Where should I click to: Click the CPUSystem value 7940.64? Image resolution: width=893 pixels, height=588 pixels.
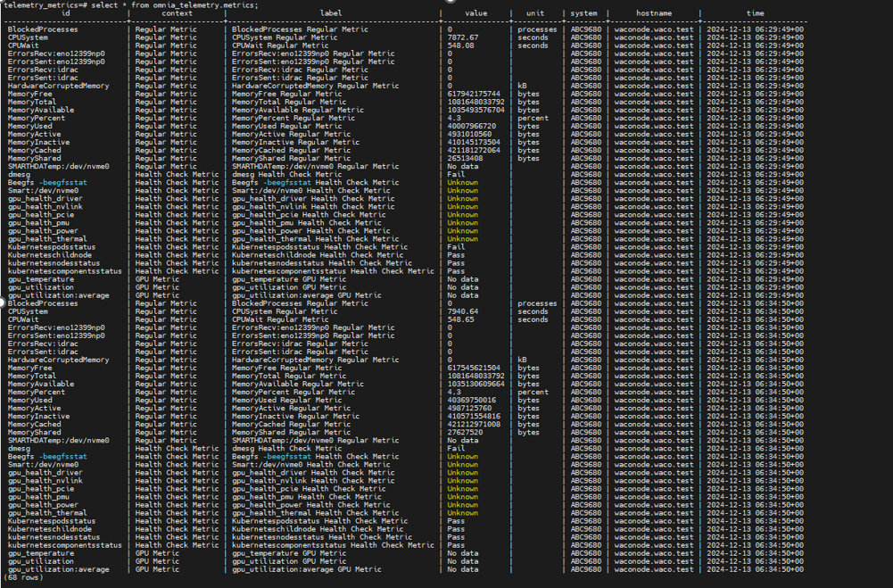(463, 311)
